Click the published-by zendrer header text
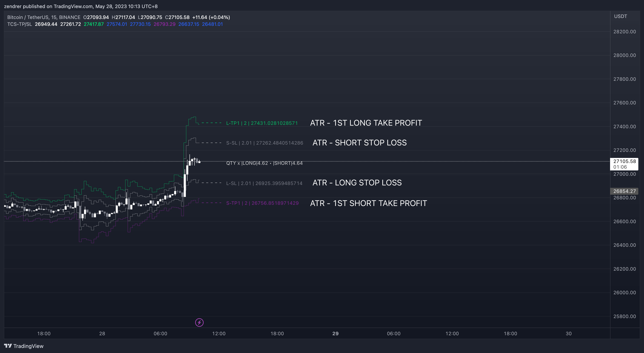 [81, 6]
